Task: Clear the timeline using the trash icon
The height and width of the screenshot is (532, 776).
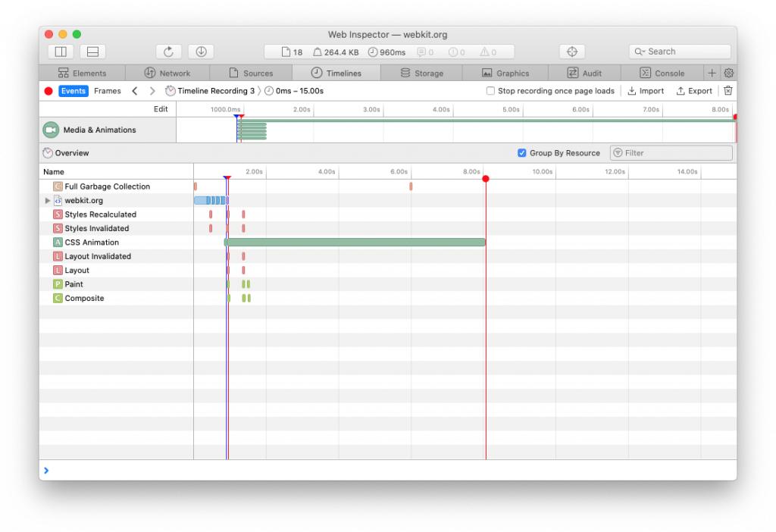Action: click(x=727, y=90)
